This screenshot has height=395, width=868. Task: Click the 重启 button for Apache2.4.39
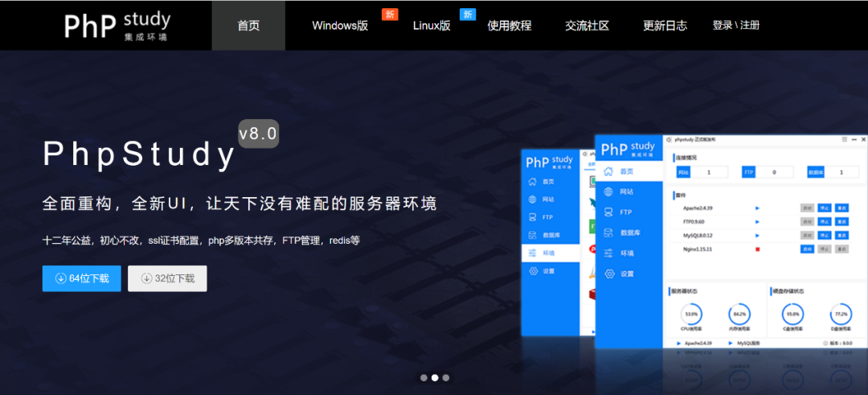tap(841, 208)
